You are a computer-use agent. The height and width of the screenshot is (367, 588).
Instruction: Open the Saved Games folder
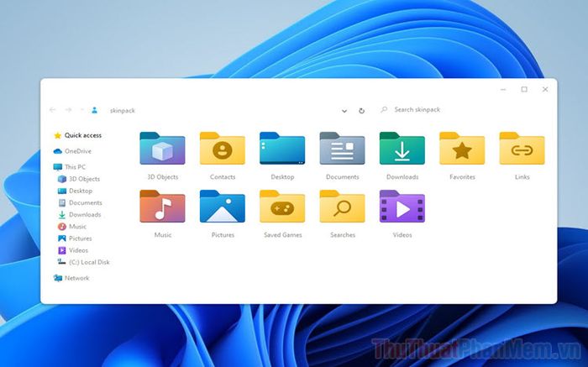pos(282,207)
